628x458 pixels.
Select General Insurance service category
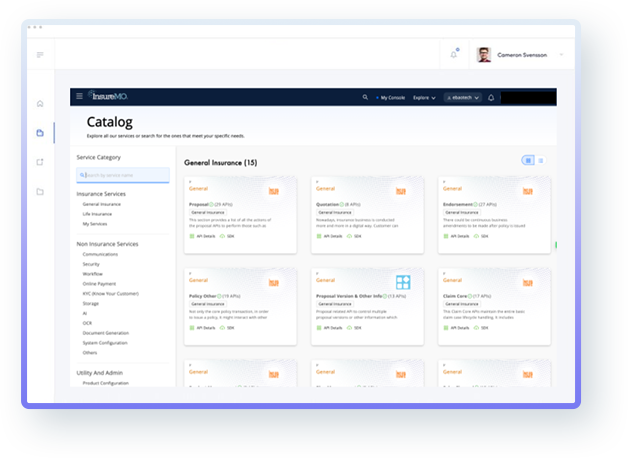coord(101,204)
